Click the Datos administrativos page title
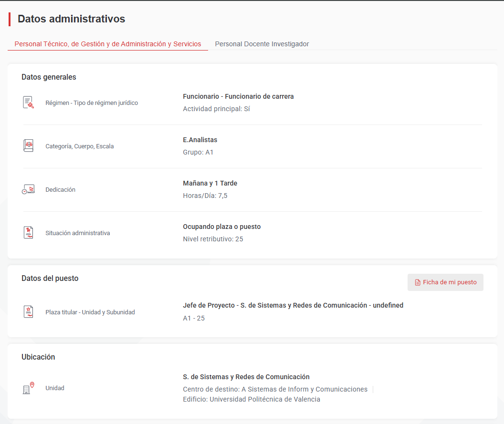Screen dimensions: 504x424 [x=72, y=19]
